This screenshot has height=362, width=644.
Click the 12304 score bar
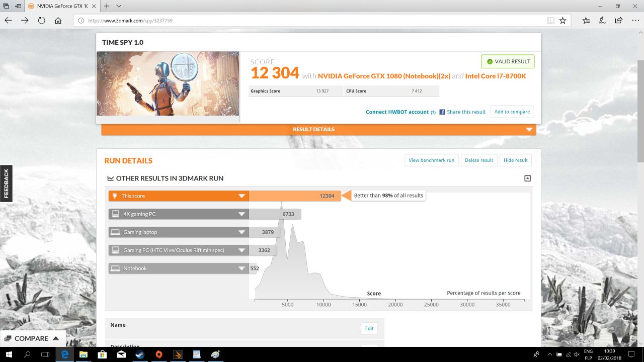[x=295, y=196]
